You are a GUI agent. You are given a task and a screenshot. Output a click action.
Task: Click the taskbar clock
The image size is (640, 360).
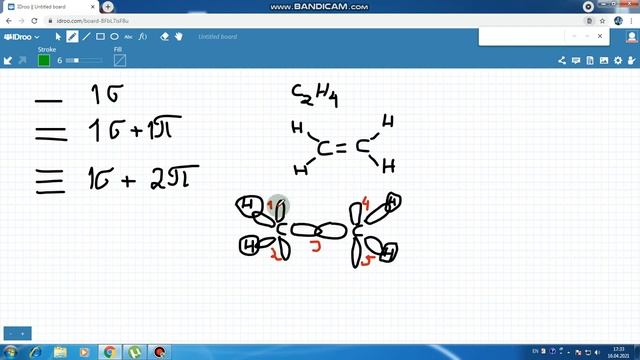pyautogui.click(x=618, y=353)
